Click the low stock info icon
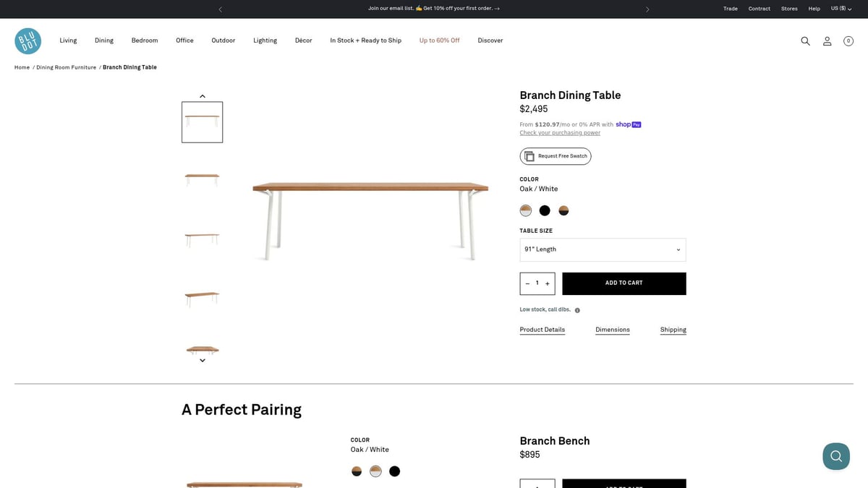The image size is (868, 488). click(x=576, y=309)
